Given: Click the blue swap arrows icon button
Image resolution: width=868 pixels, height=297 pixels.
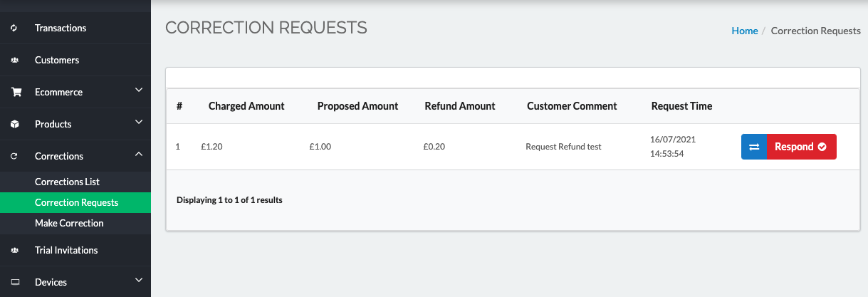Looking at the screenshot, I should (x=754, y=147).
